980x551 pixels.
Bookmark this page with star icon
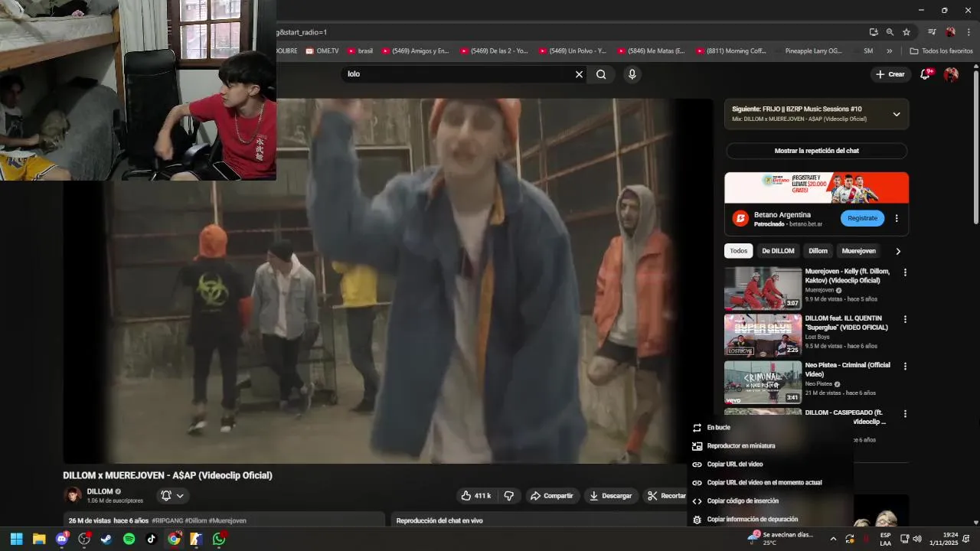point(906,32)
